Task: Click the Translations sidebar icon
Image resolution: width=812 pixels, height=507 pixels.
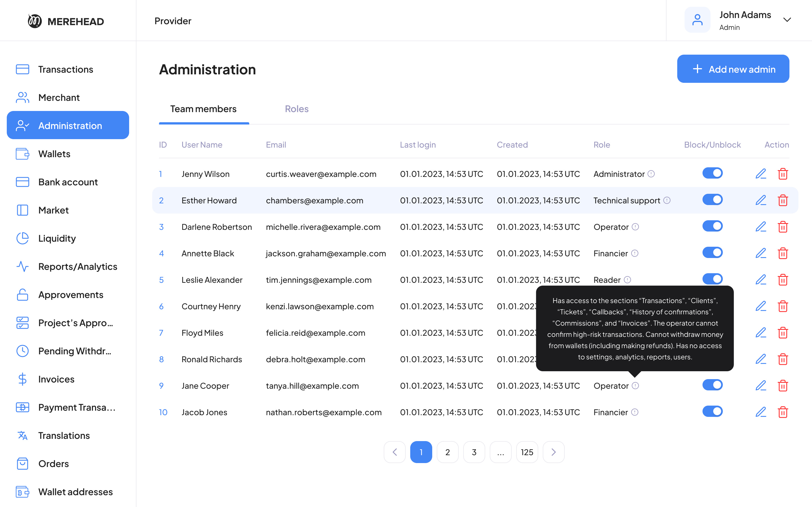Action: [23, 435]
